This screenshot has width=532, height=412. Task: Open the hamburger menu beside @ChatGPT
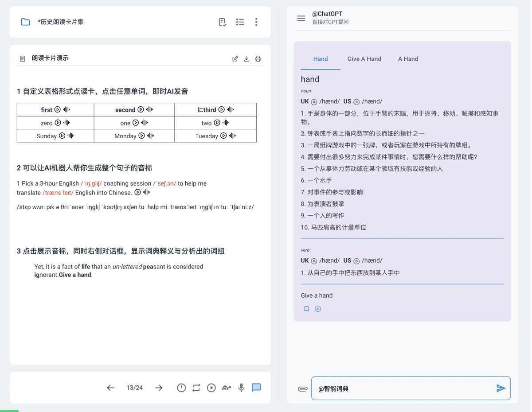coord(301,18)
